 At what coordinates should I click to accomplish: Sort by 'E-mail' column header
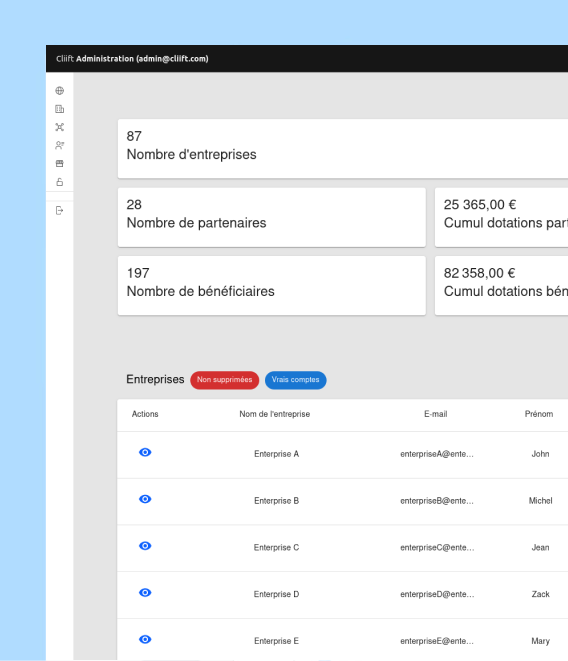coord(436,414)
